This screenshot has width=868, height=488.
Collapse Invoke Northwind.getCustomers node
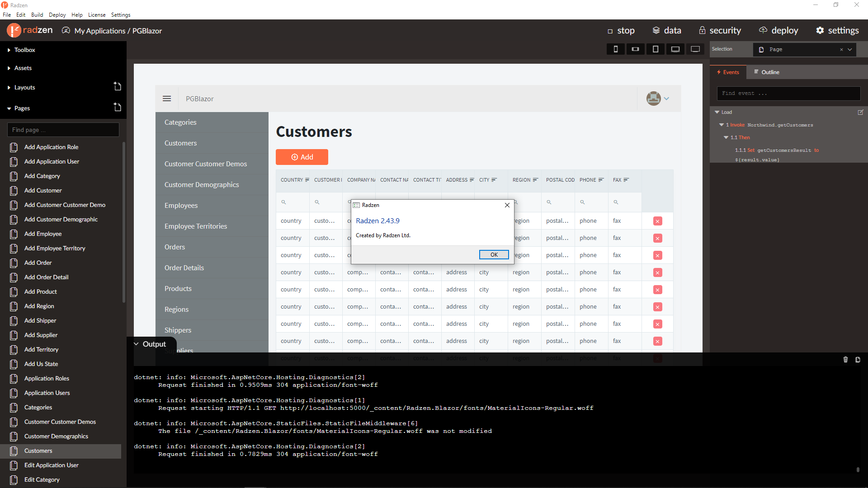click(x=722, y=125)
